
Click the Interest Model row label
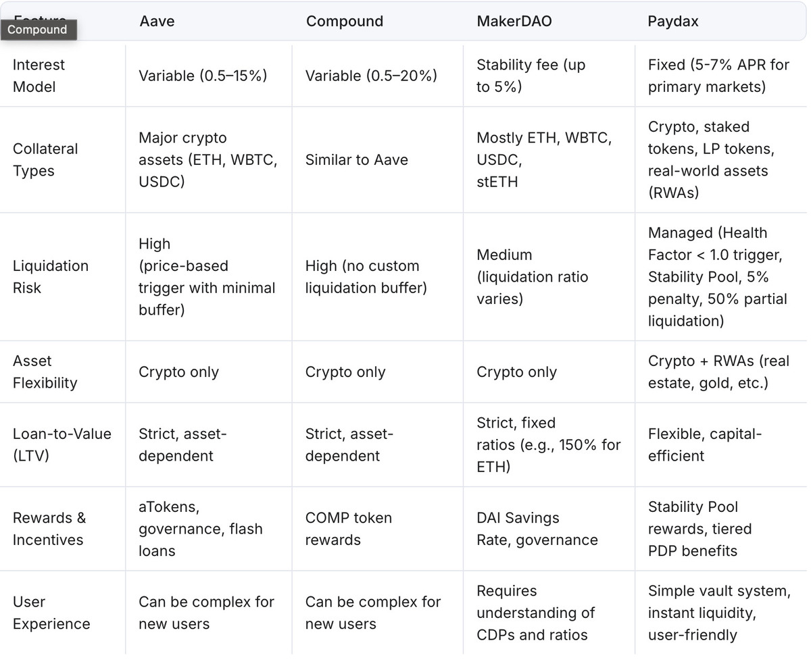[x=39, y=76]
